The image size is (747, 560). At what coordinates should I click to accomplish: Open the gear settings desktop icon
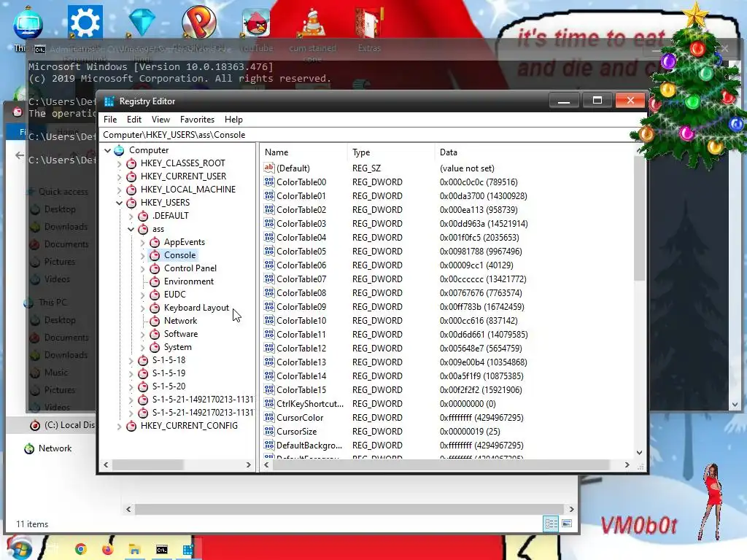pyautogui.click(x=85, y=22)
